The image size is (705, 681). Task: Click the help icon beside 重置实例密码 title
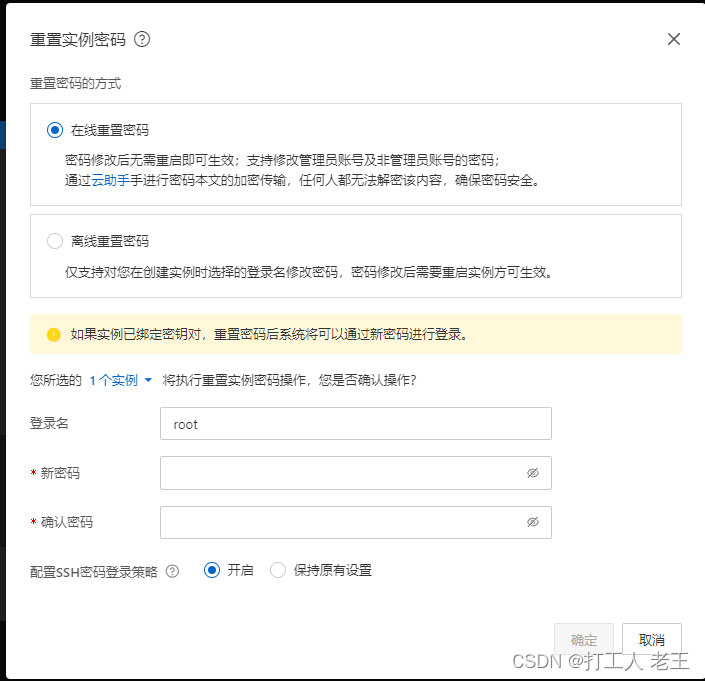click(x=142, y=40)
